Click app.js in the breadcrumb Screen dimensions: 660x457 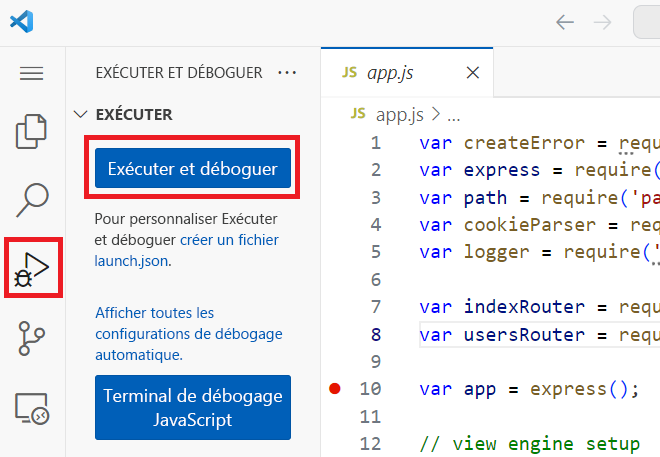pyautogui.click(x=399, y=114)
